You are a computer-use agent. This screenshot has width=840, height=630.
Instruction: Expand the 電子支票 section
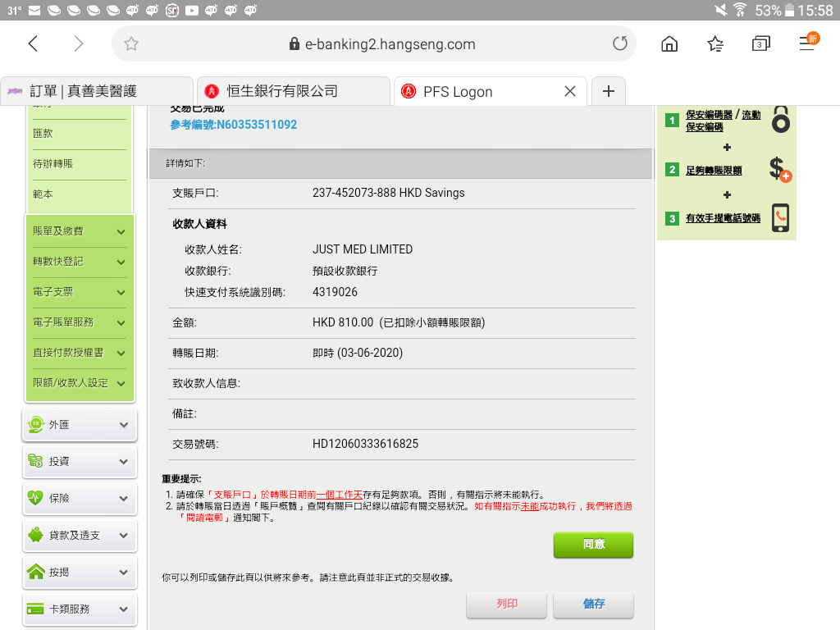[80, 292]
